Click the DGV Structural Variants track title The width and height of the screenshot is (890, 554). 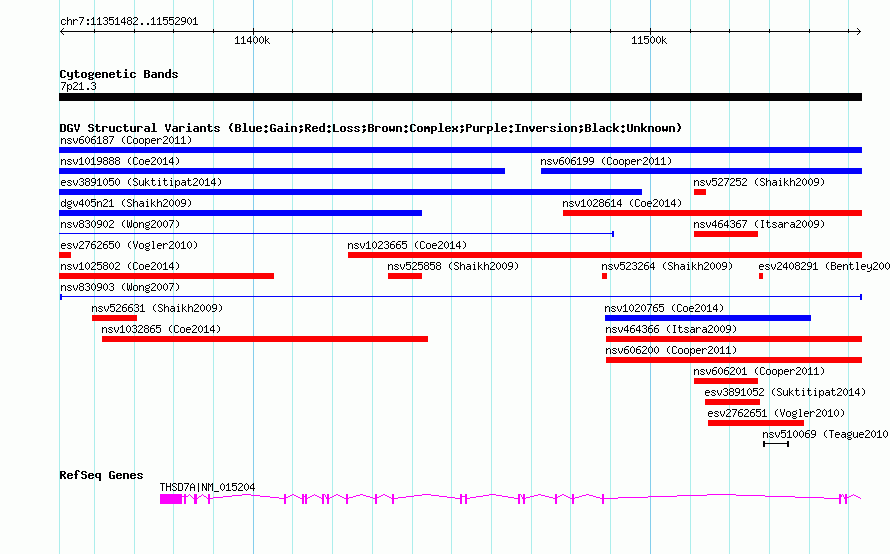coord(371,128)
